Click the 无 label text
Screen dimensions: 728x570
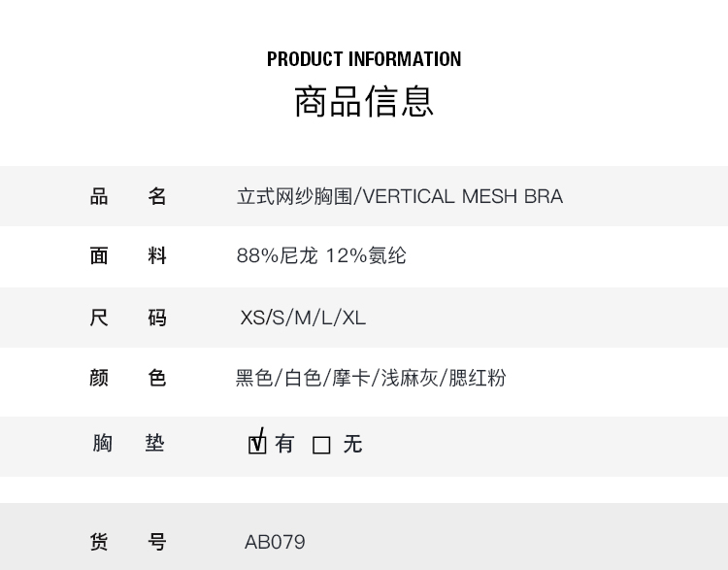click(x=352, y=444)
